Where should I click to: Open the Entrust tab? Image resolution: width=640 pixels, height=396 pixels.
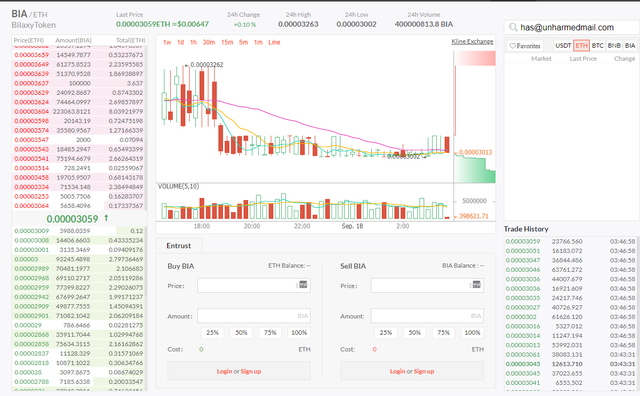click(x=179, y=246)
